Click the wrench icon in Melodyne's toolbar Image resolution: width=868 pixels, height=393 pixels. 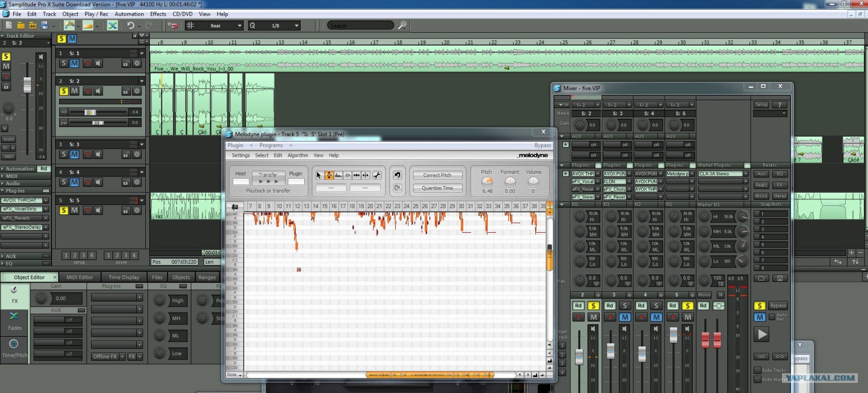377,176
